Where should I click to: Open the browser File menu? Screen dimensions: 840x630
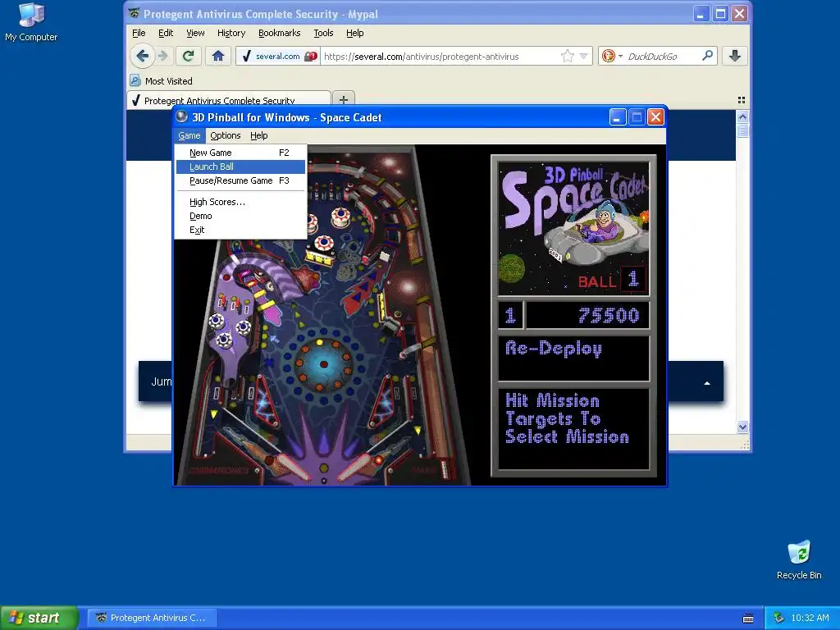[139, 33]
